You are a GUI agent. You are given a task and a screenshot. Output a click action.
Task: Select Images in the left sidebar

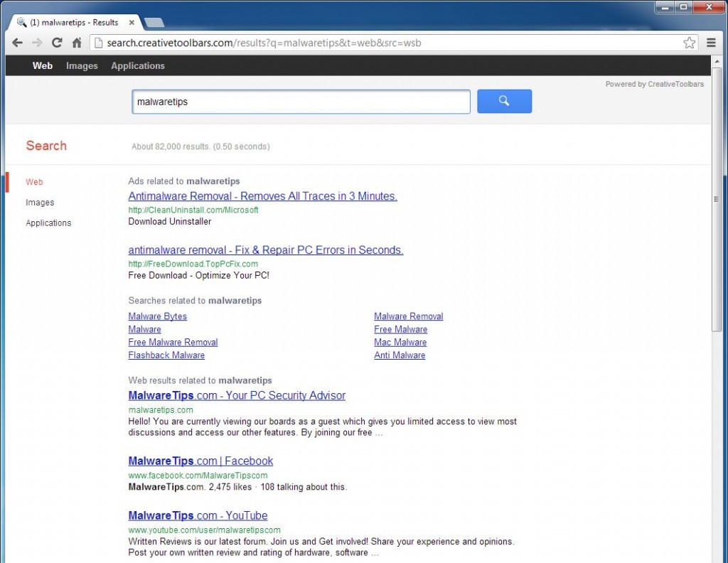click(x=40, y=203)
